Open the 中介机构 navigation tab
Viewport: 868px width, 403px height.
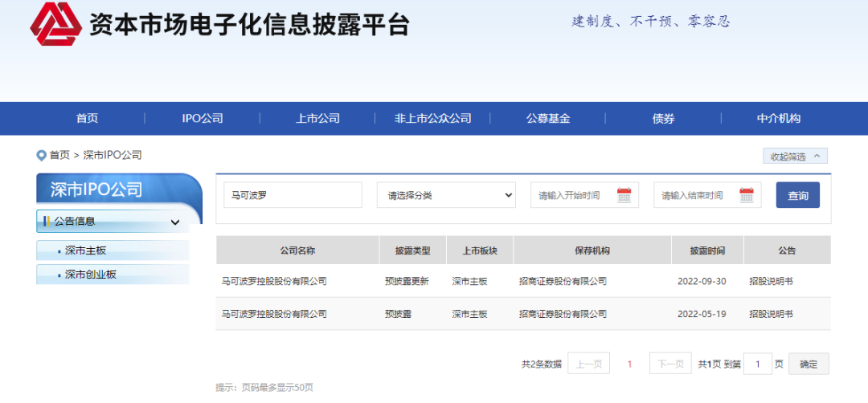[778, 118]
